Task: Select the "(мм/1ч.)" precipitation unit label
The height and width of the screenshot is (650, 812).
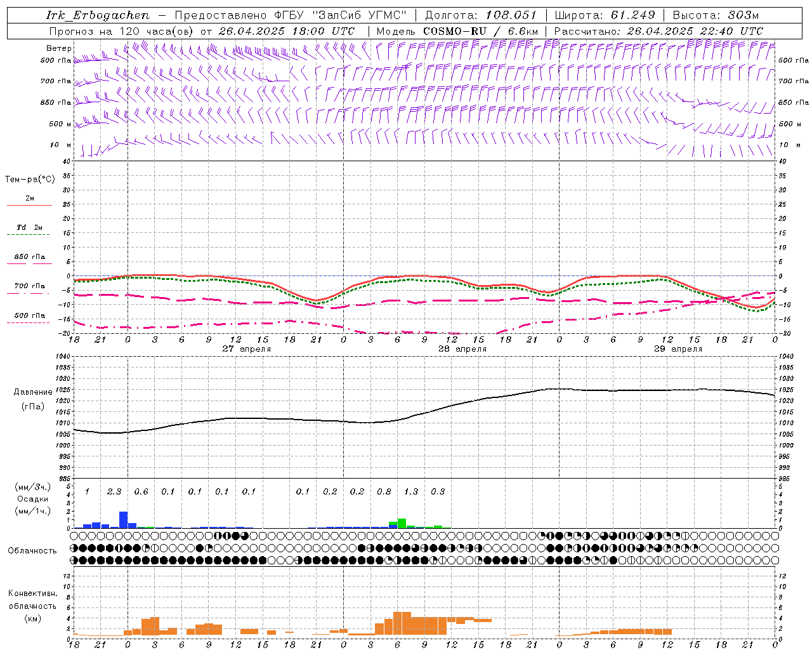Action: pos(32,512)
